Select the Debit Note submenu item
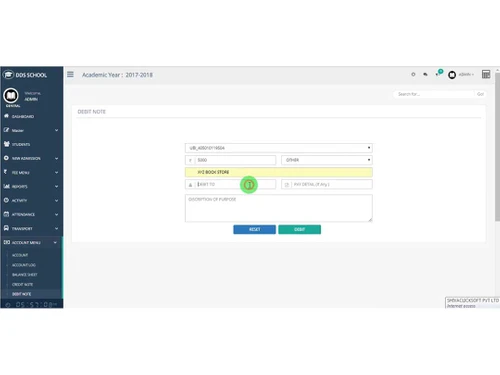 (21, 294)
